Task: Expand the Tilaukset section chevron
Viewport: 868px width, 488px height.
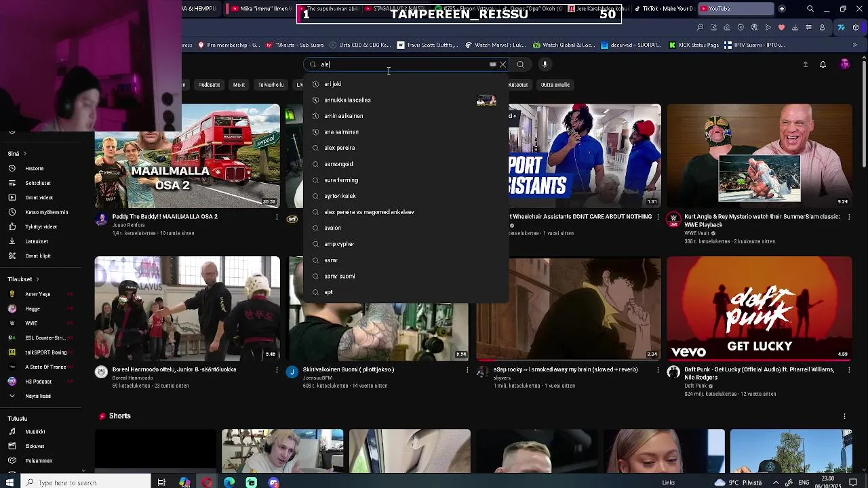Action: [x=37, y=279]
